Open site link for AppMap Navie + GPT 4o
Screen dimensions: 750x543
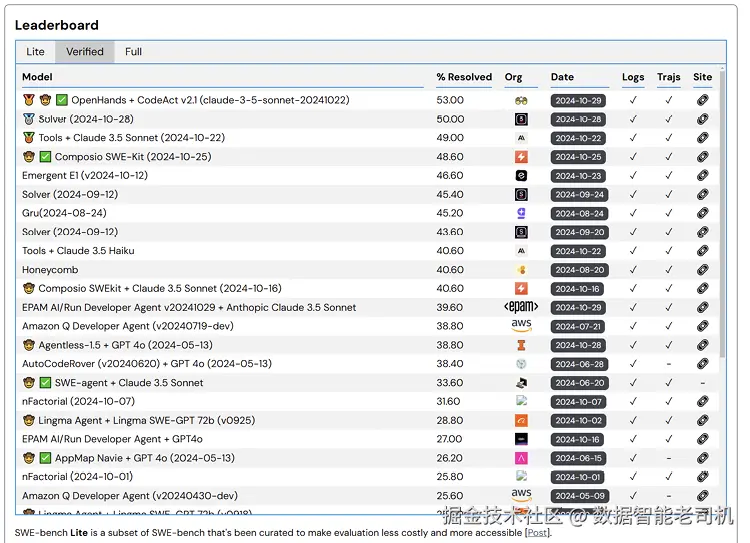(702, 458)
